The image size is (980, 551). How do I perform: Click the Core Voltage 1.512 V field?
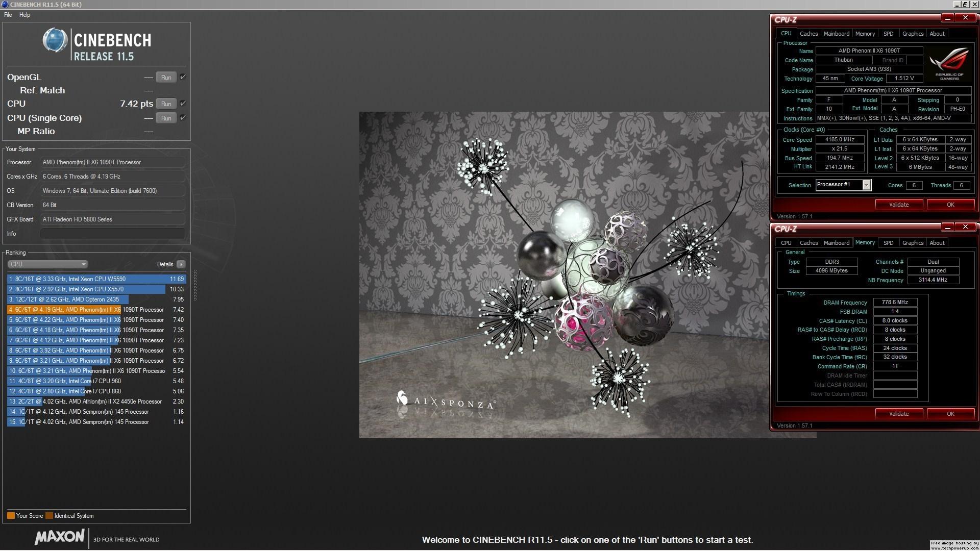click(904, 79)
